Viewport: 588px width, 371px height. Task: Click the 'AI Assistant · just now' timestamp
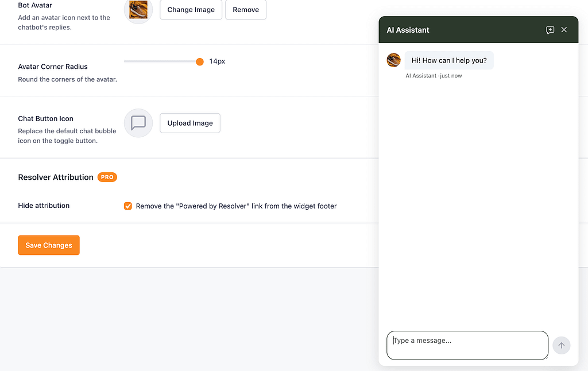[434, 76]
